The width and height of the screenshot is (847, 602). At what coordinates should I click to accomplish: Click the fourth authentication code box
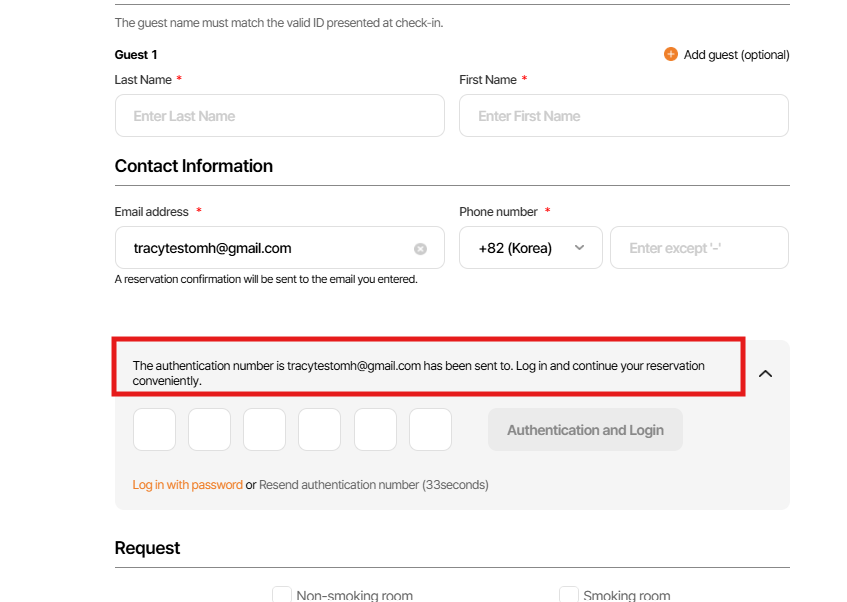(319, 430)
